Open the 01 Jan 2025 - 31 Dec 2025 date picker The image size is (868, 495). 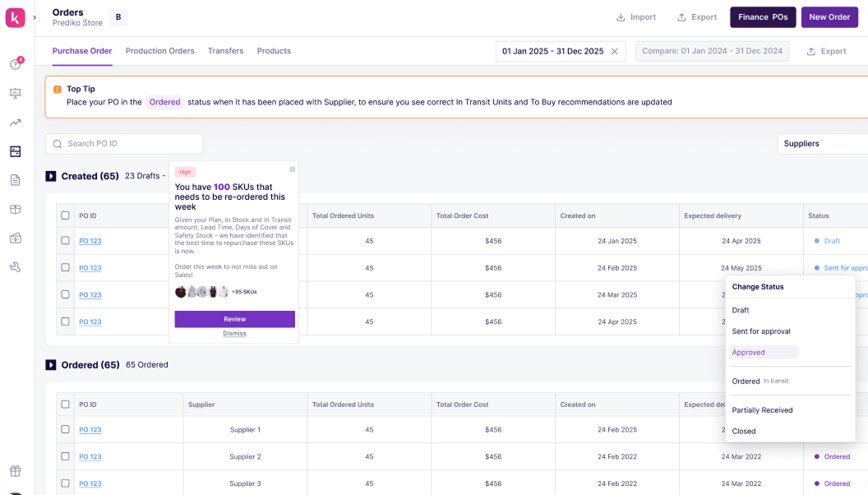(x=561, y=52)
